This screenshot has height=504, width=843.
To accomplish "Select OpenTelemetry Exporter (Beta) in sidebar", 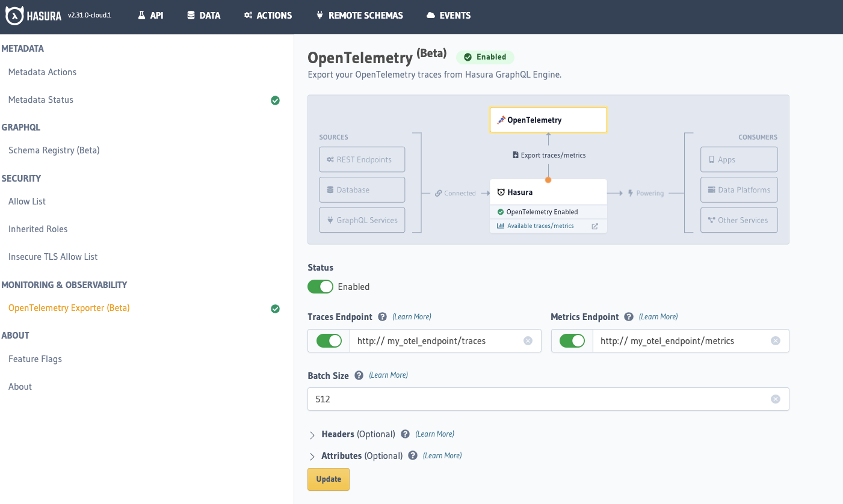I will (69, 308).
